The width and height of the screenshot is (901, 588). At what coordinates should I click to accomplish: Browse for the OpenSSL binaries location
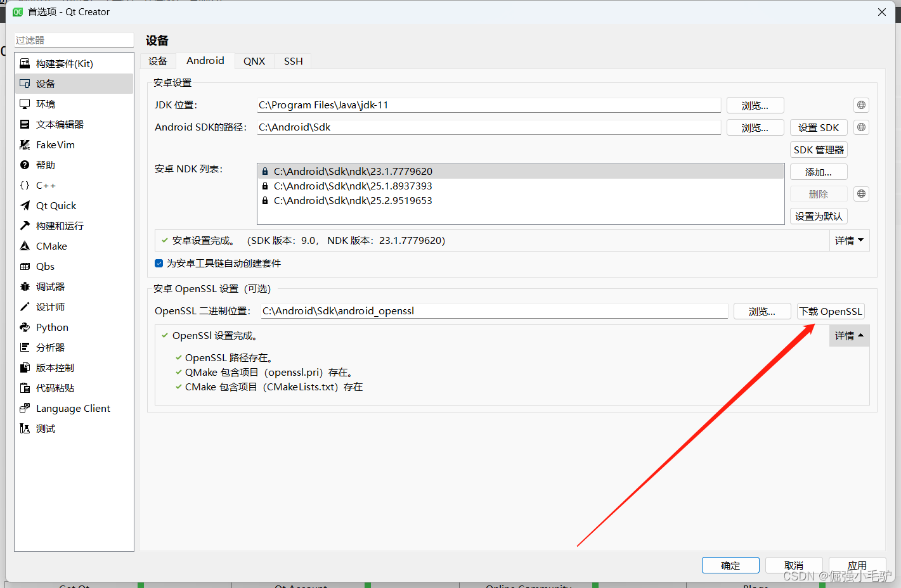pos(762,311)
